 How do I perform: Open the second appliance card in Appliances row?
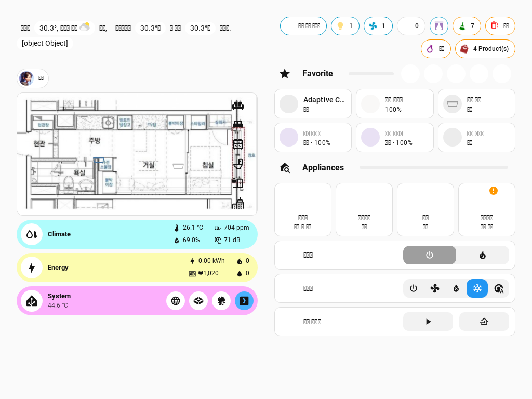click(x=364, y=210)
